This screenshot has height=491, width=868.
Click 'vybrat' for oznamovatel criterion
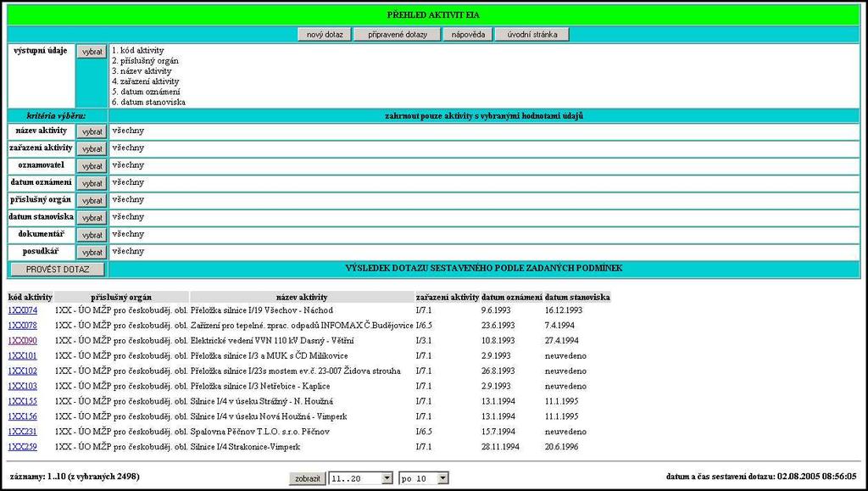[x=92, y=166]
